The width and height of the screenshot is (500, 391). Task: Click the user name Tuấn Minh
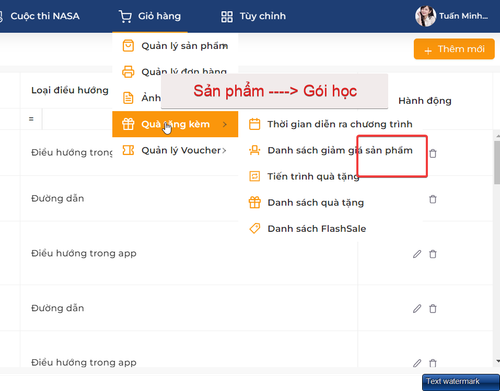pos(463,16)
